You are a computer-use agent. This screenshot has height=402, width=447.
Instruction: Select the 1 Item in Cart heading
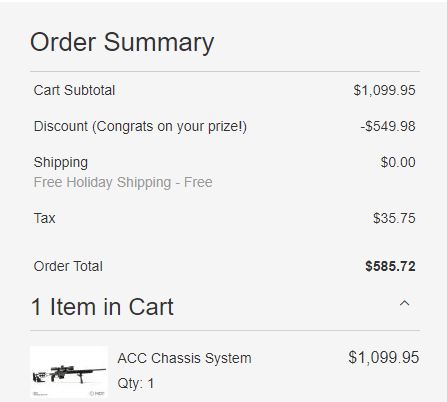click(x=102, y=307)
